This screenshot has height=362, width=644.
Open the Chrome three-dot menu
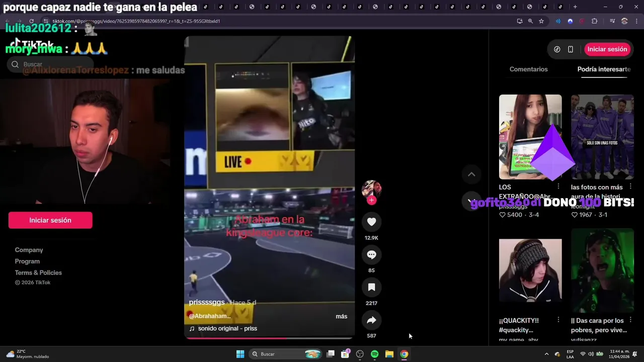click(x=636, y=21)
